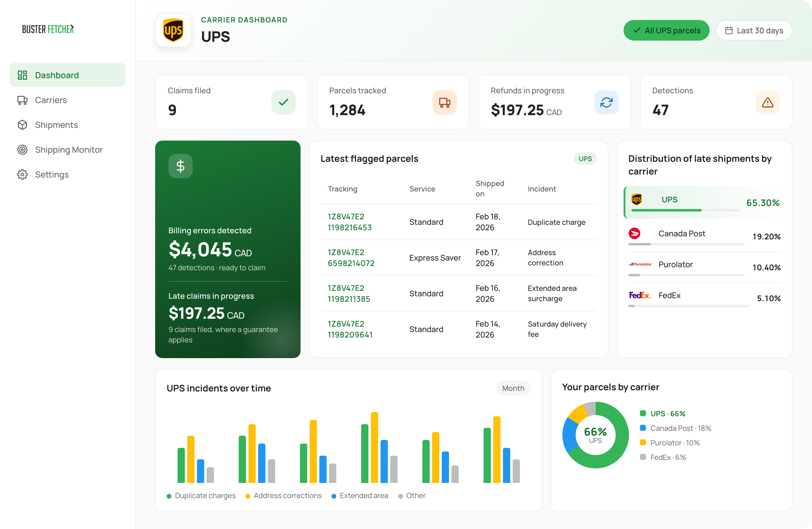
Task: Click the Purolator · 10% legend entry
Action: click(x=670, y=443)
